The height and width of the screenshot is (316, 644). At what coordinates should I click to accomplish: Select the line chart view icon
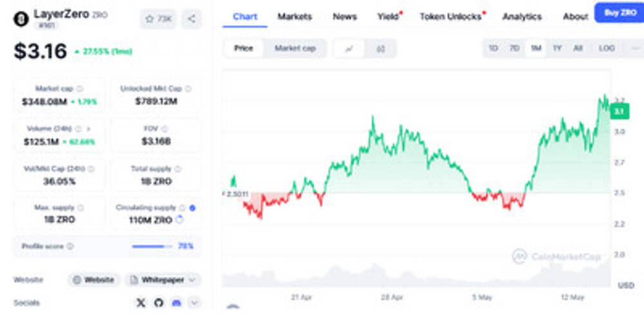point(349,48)
